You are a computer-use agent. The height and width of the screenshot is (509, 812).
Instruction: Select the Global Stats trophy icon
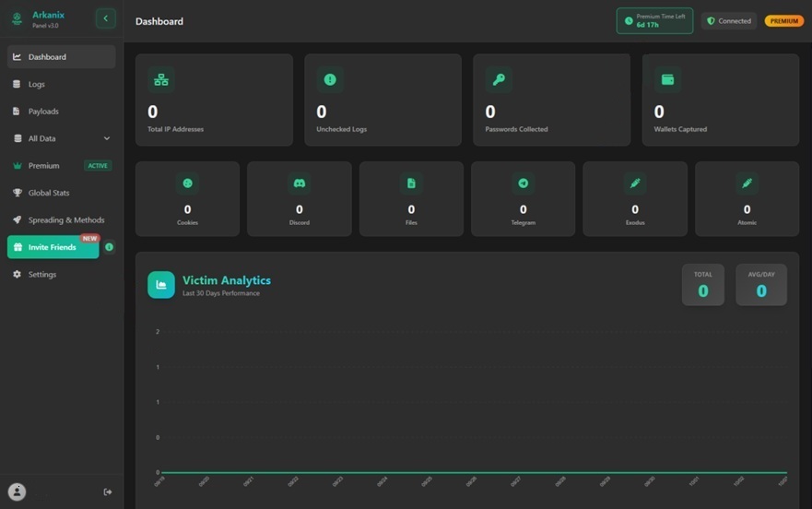[x=17, y=193]
